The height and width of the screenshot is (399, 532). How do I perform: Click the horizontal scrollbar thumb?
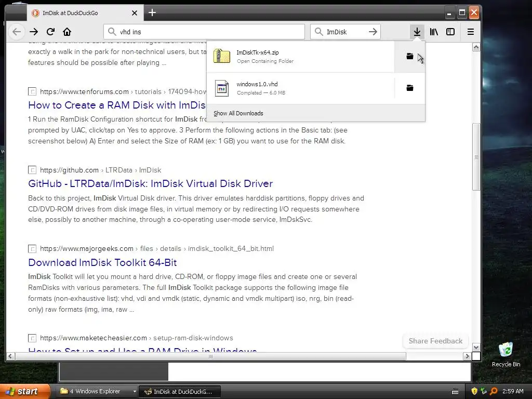pos(210,356)
